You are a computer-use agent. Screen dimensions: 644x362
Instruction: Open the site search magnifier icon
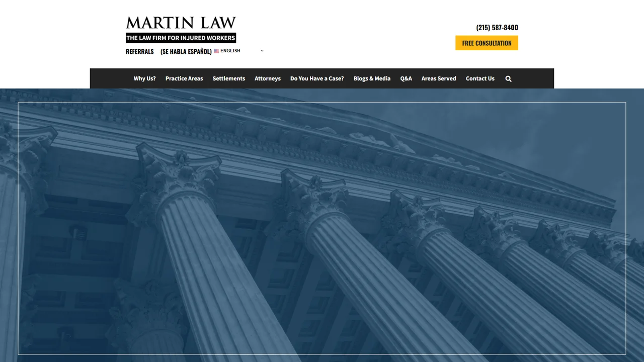point(508,78)
